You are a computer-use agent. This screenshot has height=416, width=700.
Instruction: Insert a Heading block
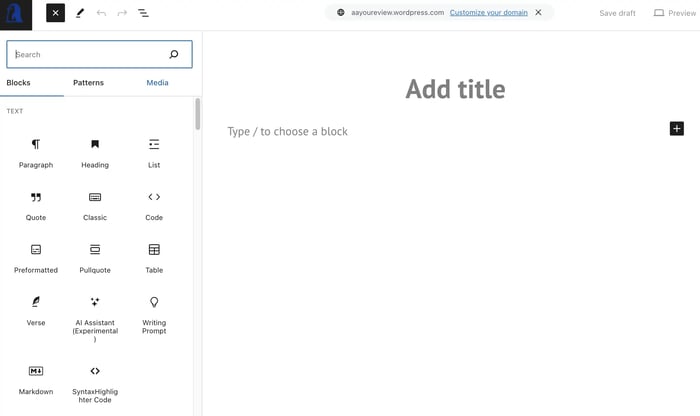pos(95,153)
